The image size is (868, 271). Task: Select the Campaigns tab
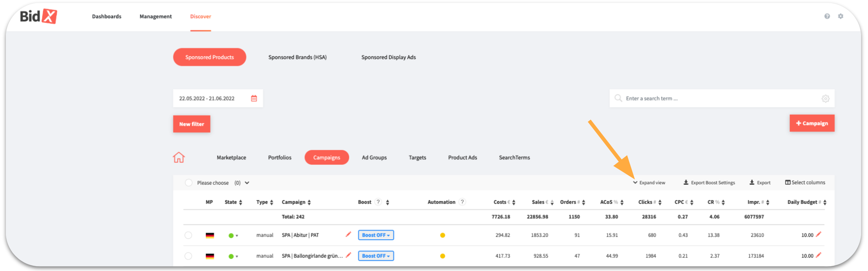(x=327, y=157)
